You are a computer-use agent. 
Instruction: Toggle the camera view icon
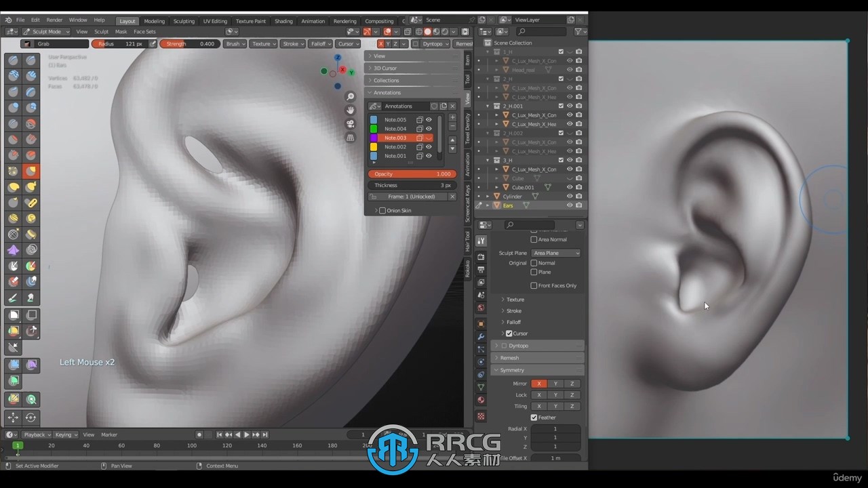(x=351, y=124)
